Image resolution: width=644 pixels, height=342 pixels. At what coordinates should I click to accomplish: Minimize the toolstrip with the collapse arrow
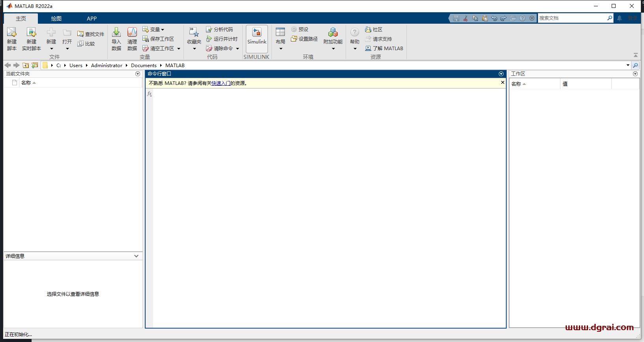tap(636, 55)
